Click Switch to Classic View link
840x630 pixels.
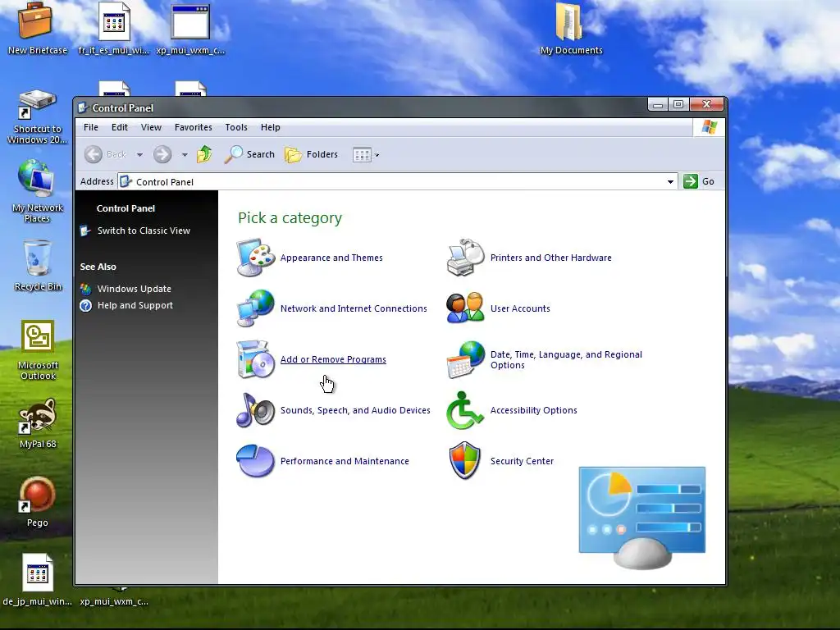[x=144, y=231]
